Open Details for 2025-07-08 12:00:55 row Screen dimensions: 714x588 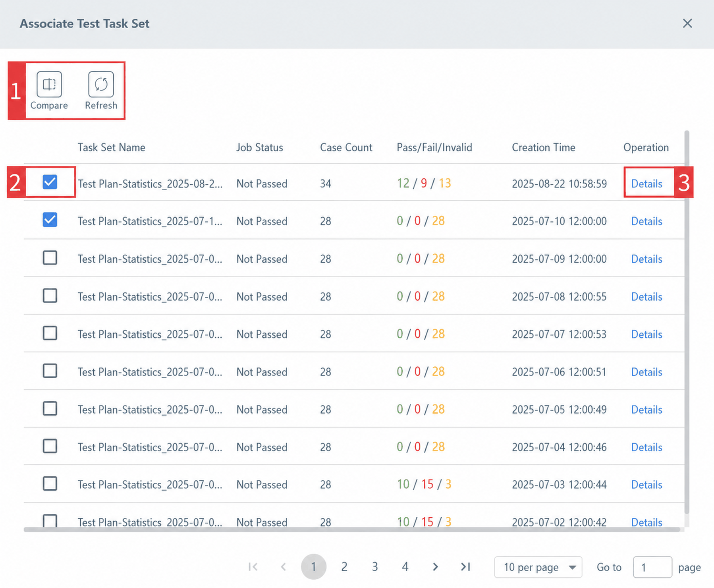(647, 296)
